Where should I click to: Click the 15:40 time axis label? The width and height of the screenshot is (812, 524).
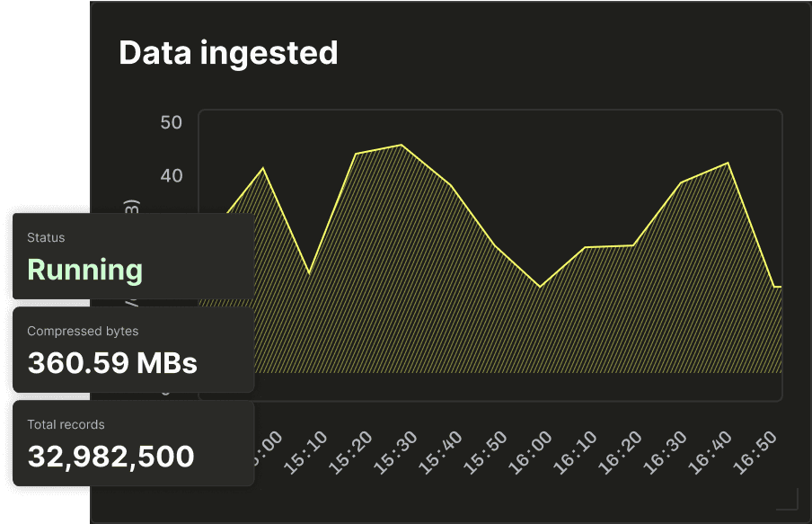coord(441,452)
